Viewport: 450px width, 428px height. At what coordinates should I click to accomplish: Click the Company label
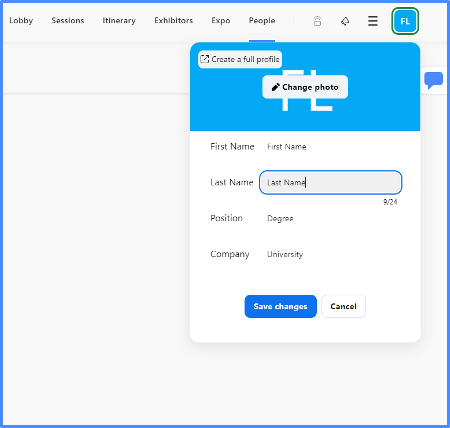point(230,254)
